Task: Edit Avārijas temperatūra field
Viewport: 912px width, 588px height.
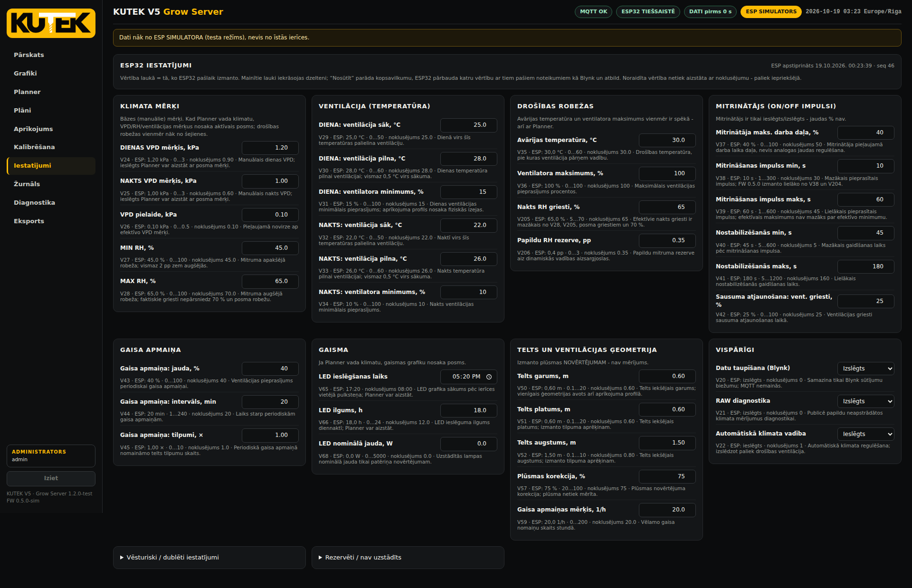Action: [667, 140]
